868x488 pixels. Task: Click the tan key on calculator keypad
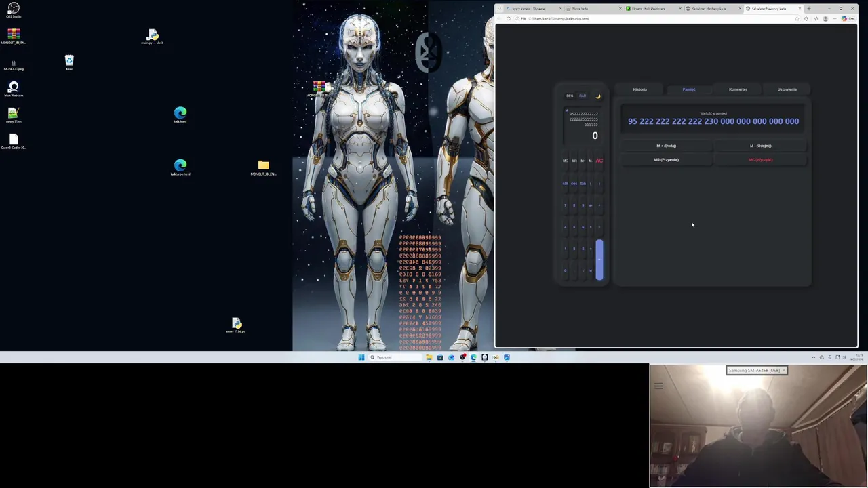583,184
